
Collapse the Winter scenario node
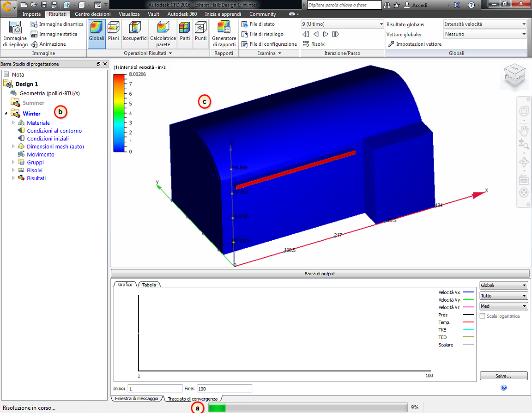coord(6,113)
